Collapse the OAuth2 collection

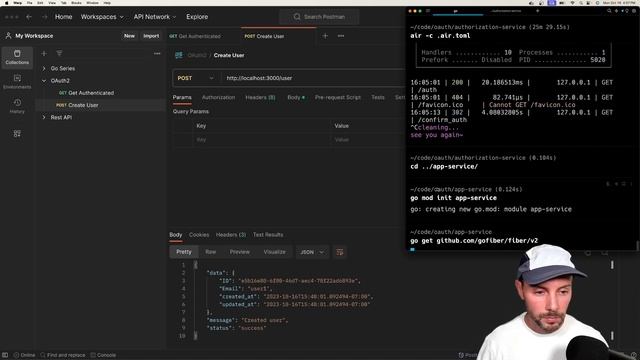tap(44, 81)
